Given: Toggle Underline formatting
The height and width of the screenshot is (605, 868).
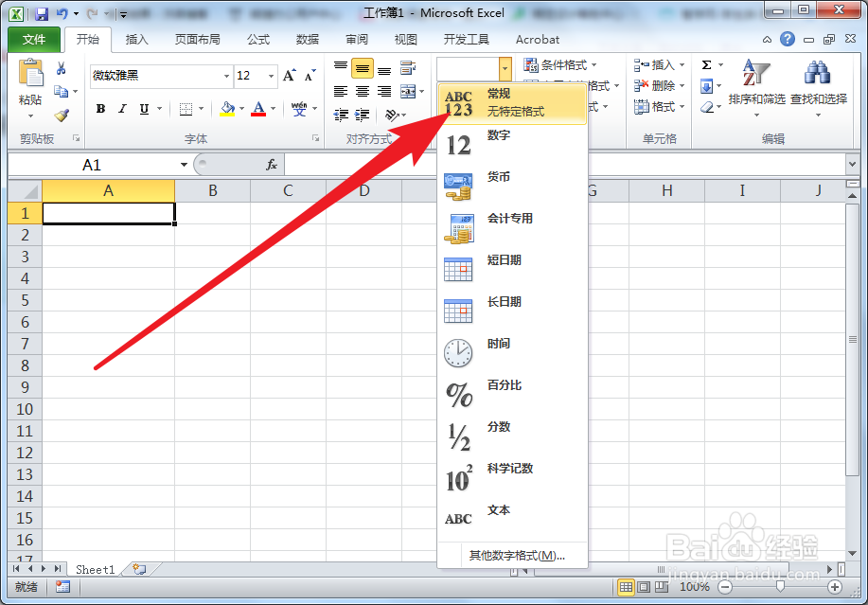Looking at the screenshot, I should tap(144, 109).
